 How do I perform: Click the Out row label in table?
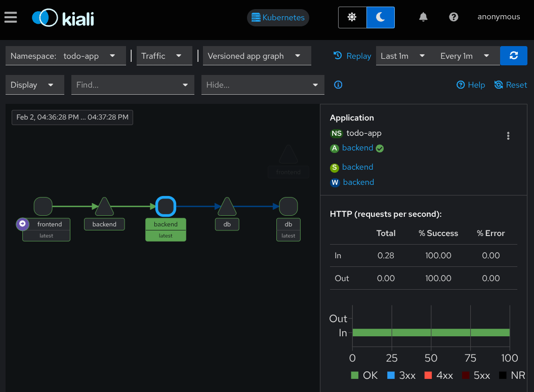(x=342, y=279)
